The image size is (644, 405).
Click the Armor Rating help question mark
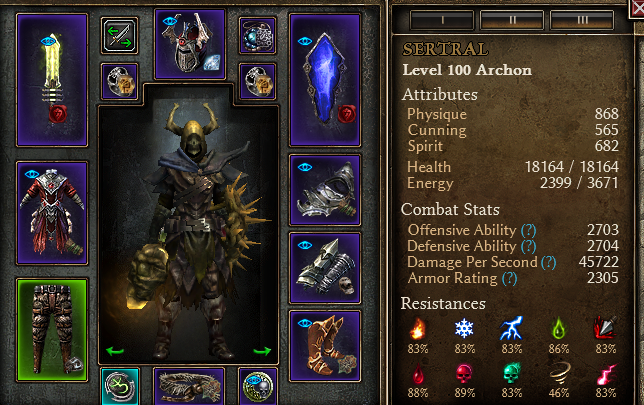(x=510, y=279)
